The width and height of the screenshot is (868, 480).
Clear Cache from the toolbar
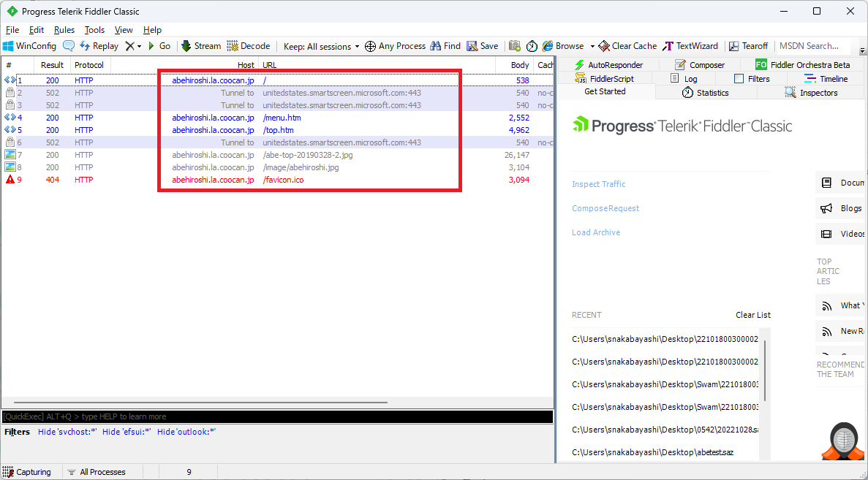[627, 46]
